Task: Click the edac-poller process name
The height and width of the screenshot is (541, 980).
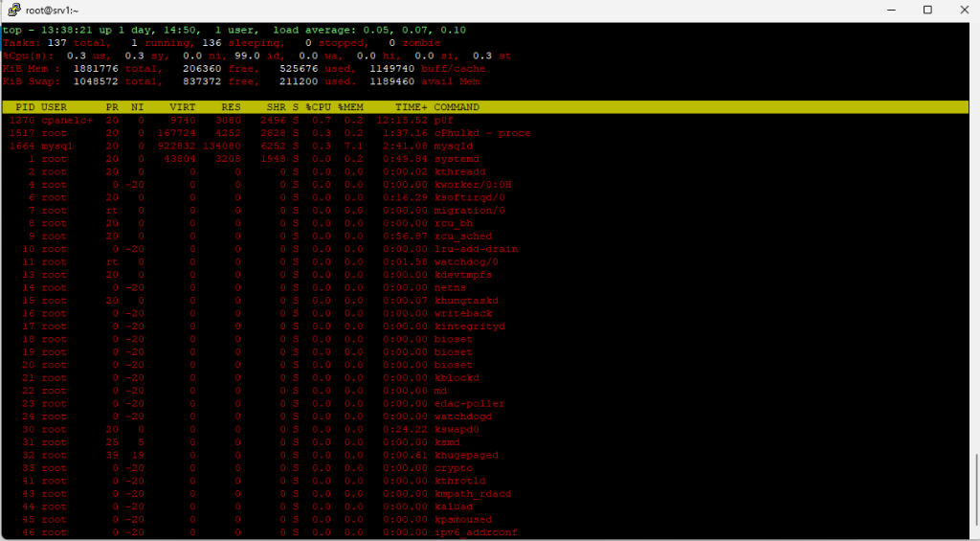Action: [469, 404]
